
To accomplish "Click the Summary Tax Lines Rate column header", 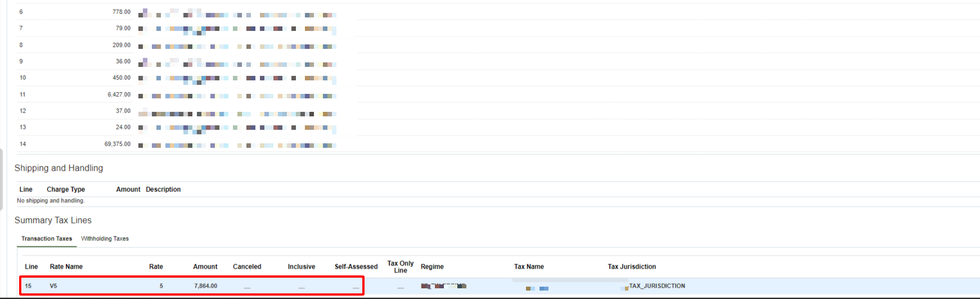I will click(156, 267).
